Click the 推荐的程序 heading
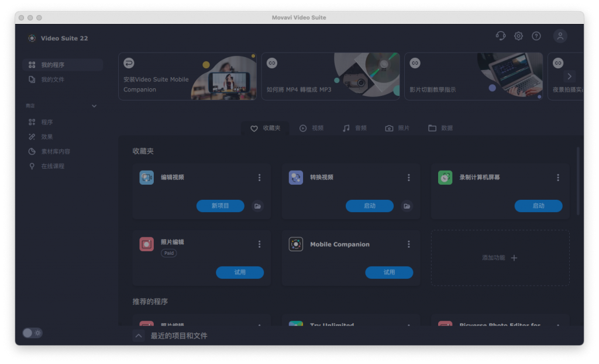This screenshot has height=364, width=599. 150,302
